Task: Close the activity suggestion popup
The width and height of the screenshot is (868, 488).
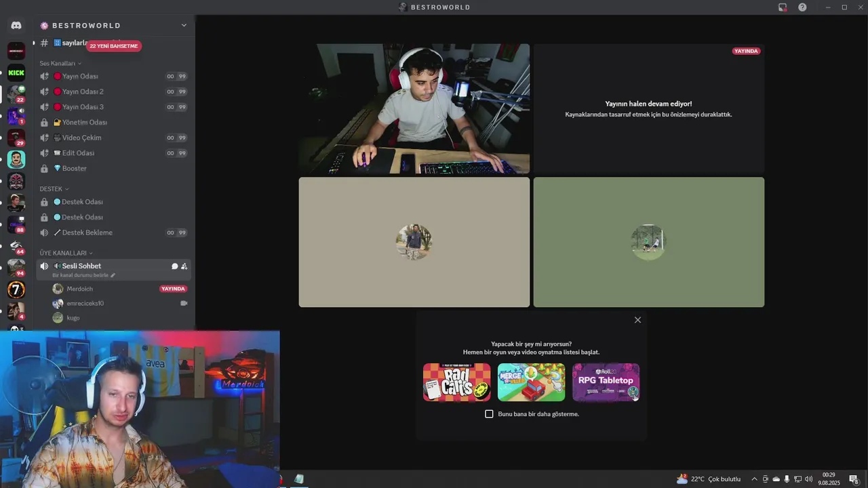Action: pos(637,320)
